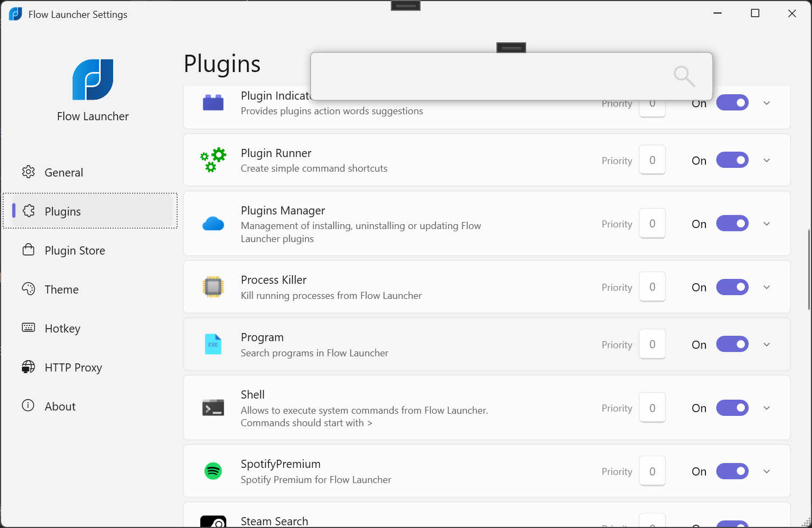Expand the Plugins Manager details chevron

coord(767,224)
